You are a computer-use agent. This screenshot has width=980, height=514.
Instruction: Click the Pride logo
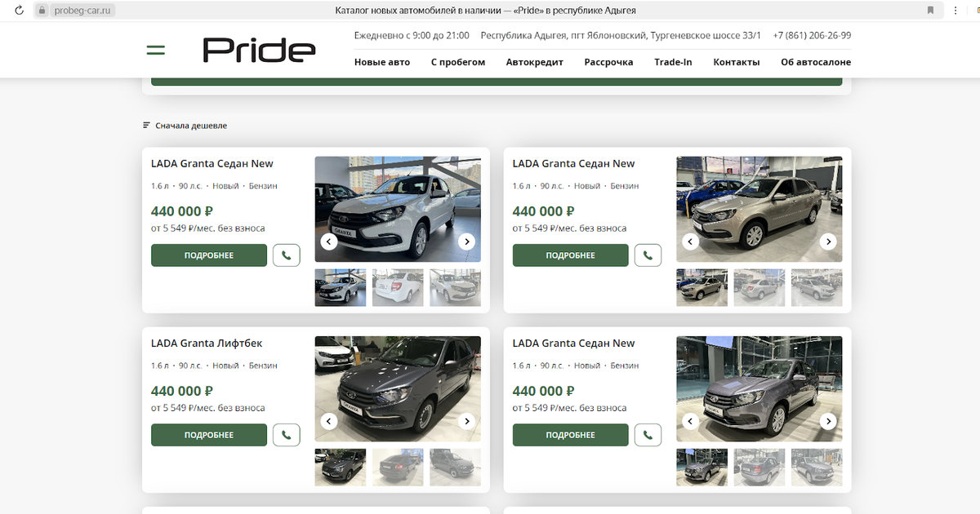point(259,51)
